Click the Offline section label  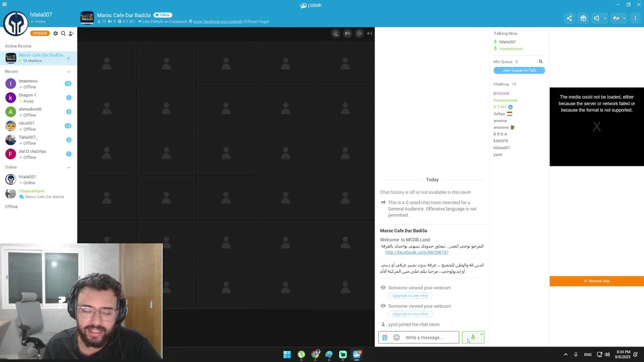pos(11,207)
